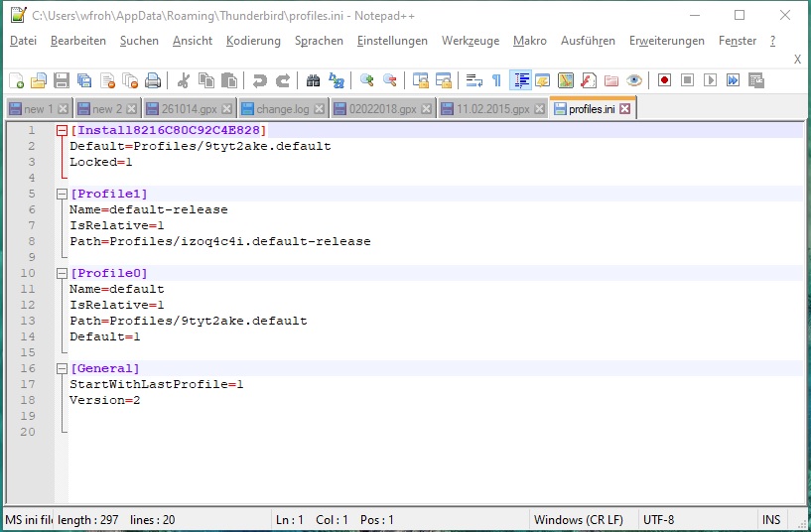Close the profiles.ini tab

pos(625,109)
